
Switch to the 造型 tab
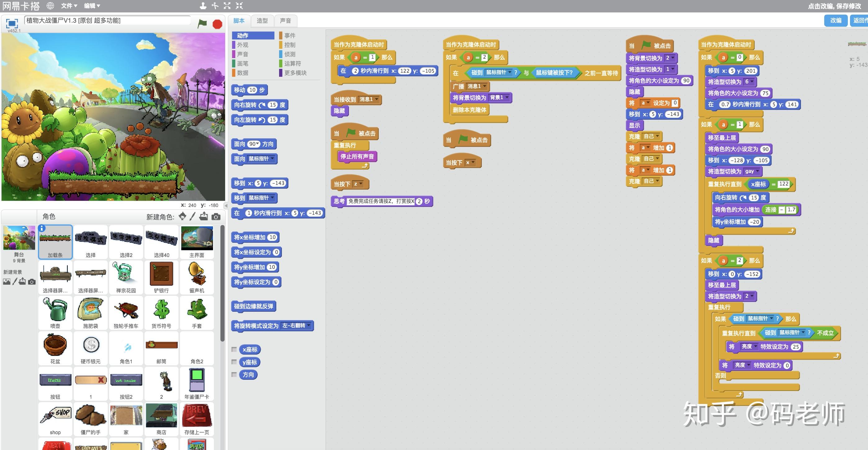pos(262,21)
